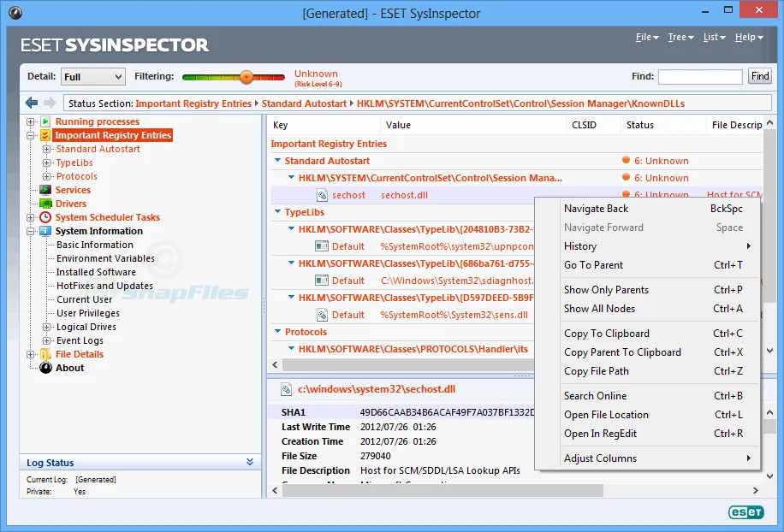Open the Tree menu
Screen dimensions: 784x532
coord(681,37)
